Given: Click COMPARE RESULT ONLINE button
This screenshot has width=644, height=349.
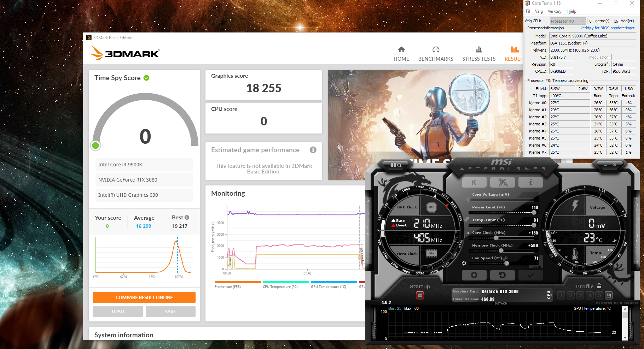Looking at the screenshot, I should [144, 297].
